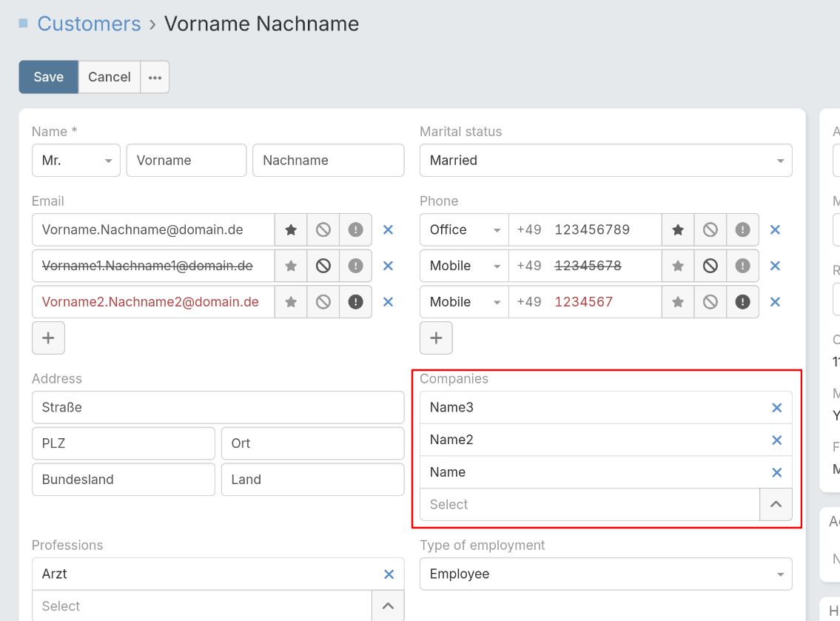Toggle opt-out on phone 1234567

[x=710, y=302]
